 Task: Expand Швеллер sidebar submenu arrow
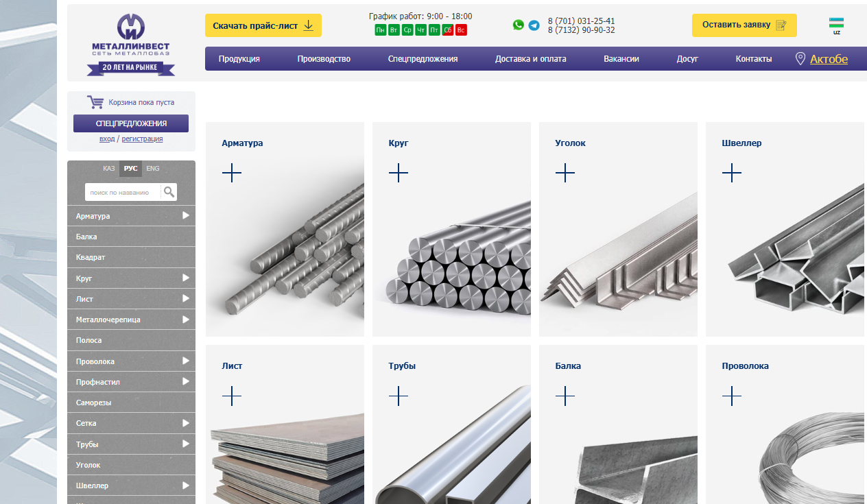coord(186,485)
